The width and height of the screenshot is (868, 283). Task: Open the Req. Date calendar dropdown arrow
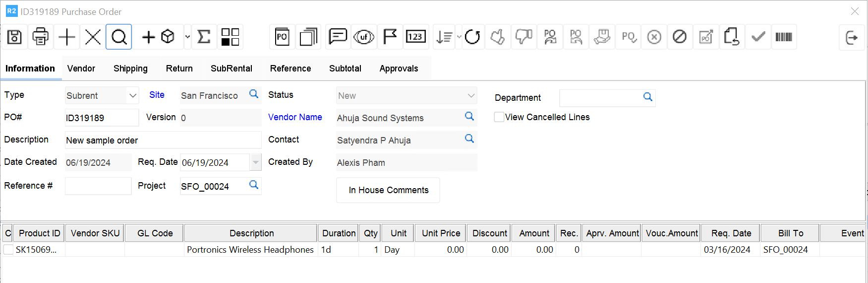[256, 162]
